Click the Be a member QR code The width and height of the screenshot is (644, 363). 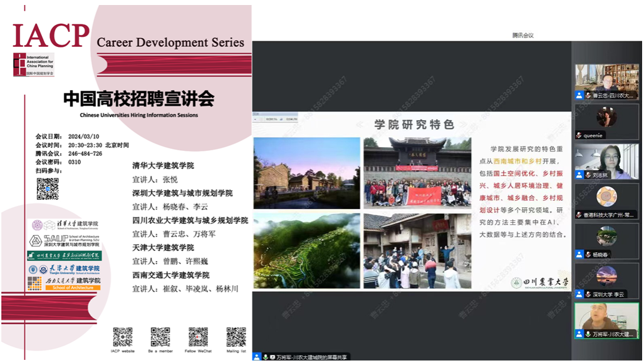[x=160, y=337]
